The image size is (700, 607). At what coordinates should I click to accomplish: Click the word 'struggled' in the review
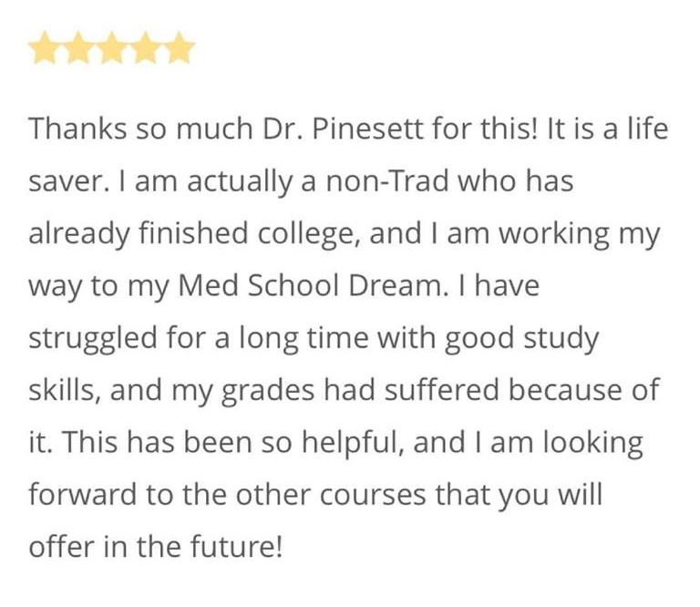pos(93,338)
